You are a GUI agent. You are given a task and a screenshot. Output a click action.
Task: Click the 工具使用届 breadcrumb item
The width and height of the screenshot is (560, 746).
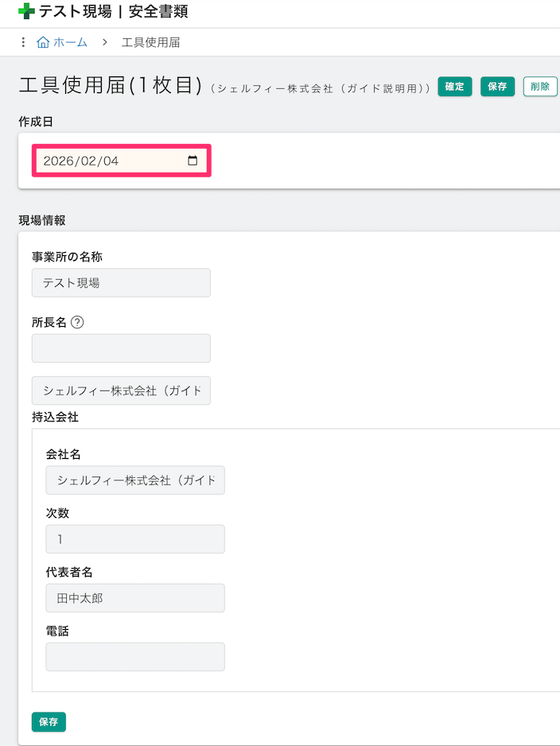point(150,42)
